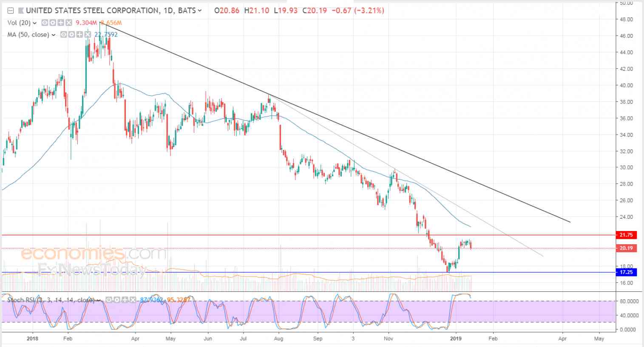644x347 pixels.
Task: Toggle visibility of the MA (50, close) indicator
Action: coord(63,35)
